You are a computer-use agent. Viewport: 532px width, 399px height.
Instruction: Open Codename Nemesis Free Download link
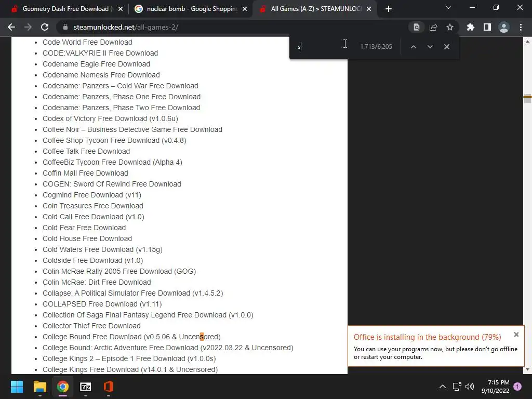pyautogui.click(x=101, y=75)
